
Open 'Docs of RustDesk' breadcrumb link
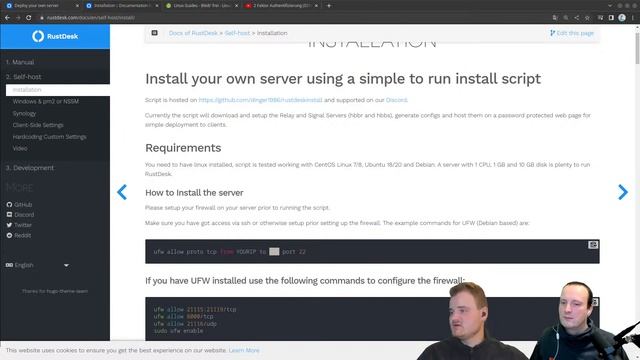(x=193, y=33)
